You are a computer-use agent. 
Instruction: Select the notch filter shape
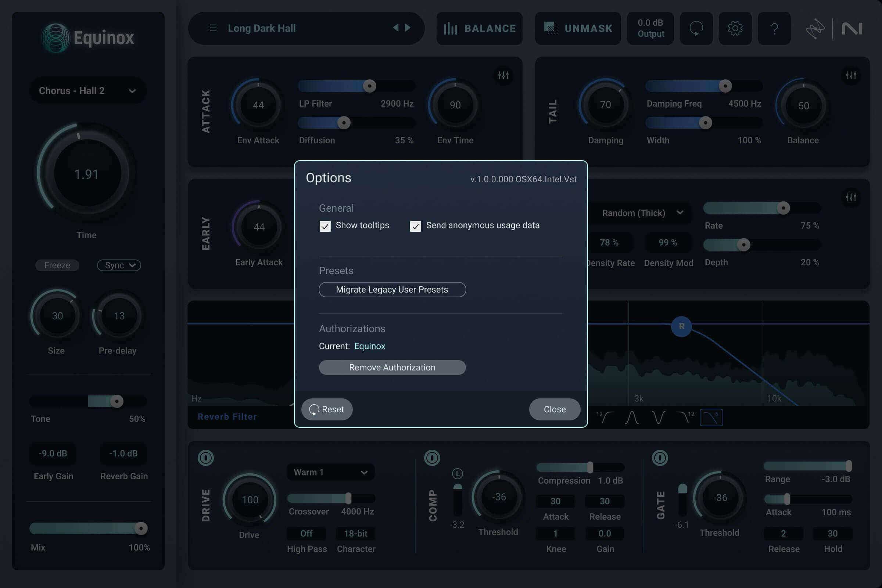(658, 417)
